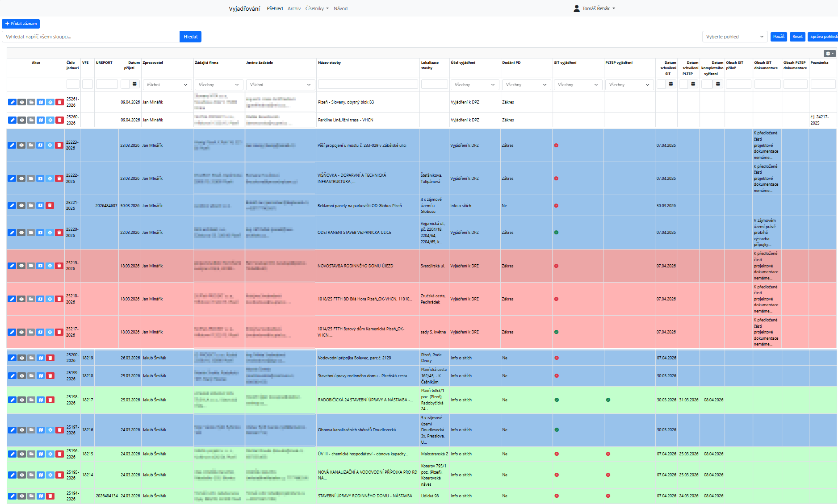
Task: Click the Vyjadřování brand title
Action: (244, 8)
